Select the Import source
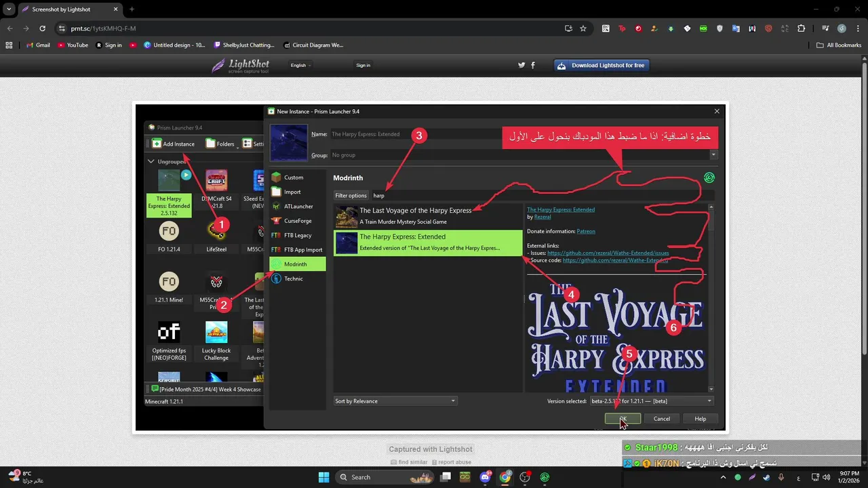The width and height of the screenshot is (868, 488). (297, 192)
